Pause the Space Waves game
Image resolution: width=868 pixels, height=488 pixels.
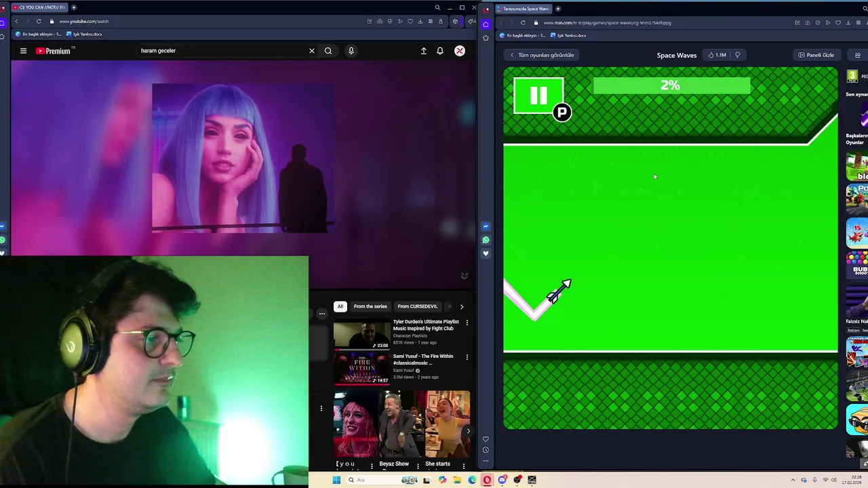538,96
